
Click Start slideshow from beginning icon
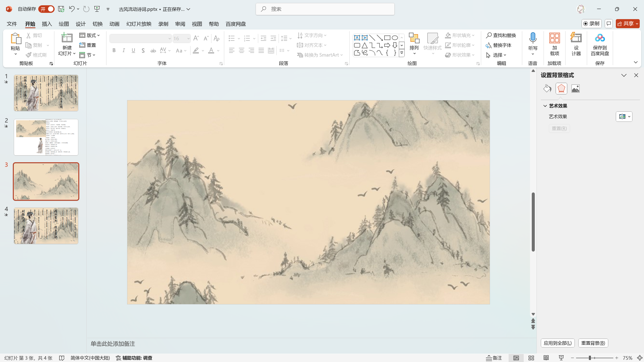tap(97, 9)
